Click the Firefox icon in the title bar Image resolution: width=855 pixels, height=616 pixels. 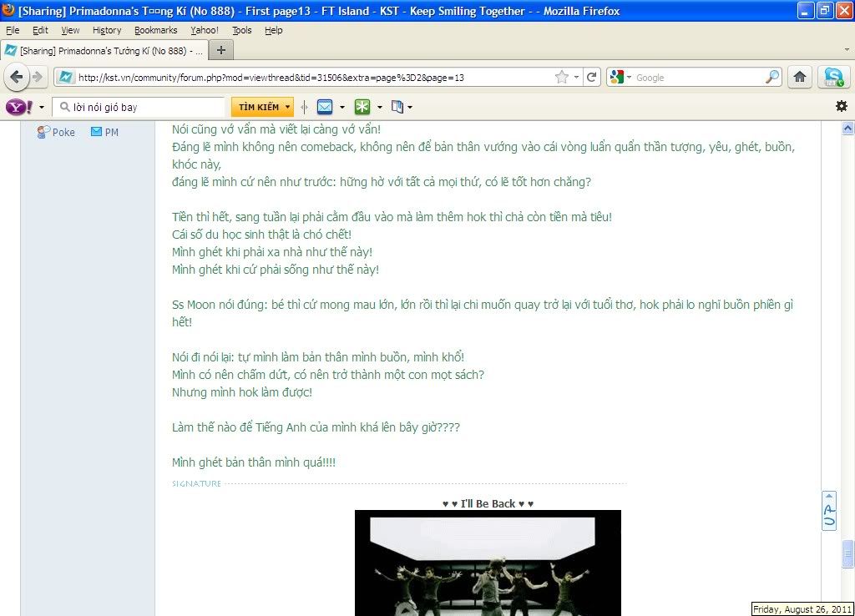[8, 10]
